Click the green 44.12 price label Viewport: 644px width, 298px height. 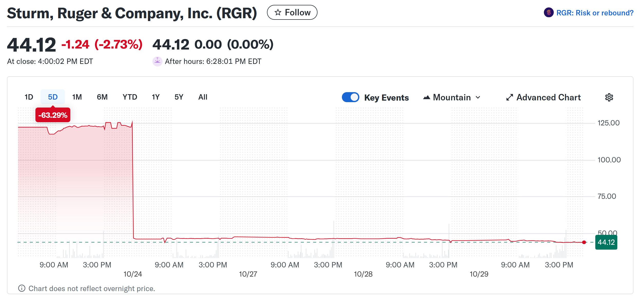[606, 242]
